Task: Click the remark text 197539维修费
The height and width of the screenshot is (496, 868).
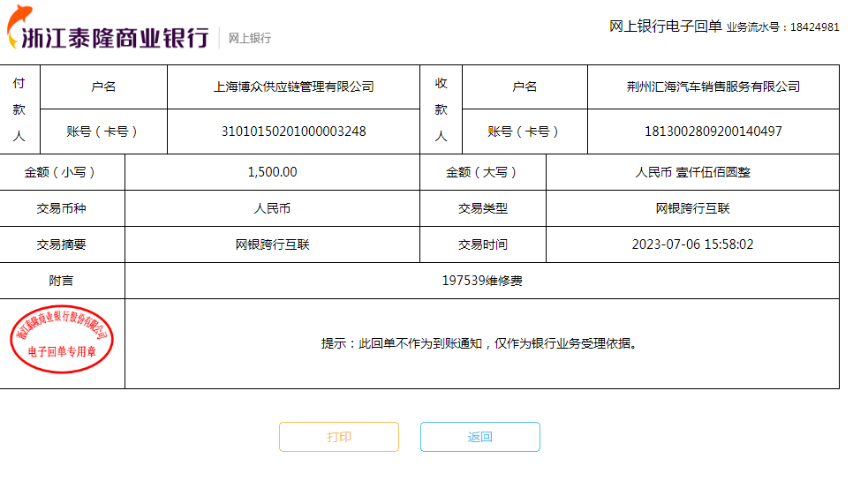Action: tap(482, 281)
